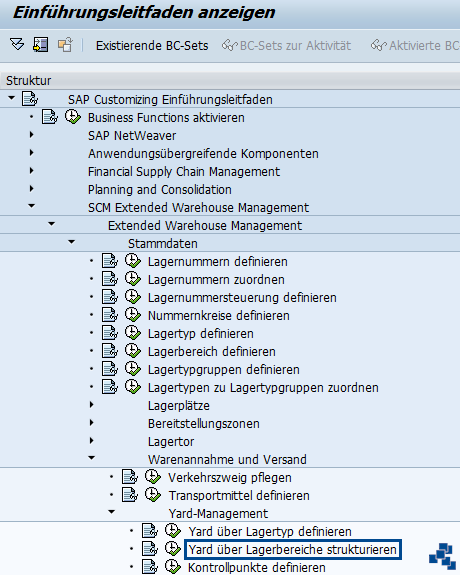Expand Planning and Consolidation node
460x575 pixels.
(x=32, y=189)
